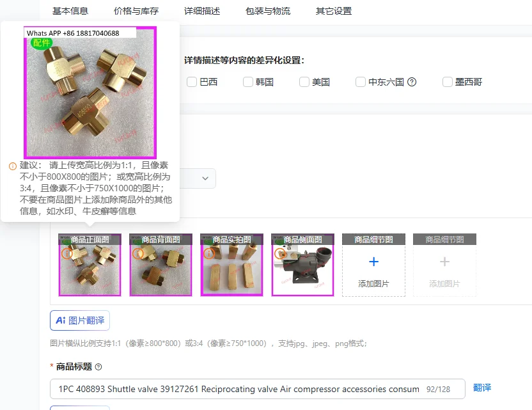
Task: Select the 商品正面图 thumbnail
Action: tap(90, 265)
